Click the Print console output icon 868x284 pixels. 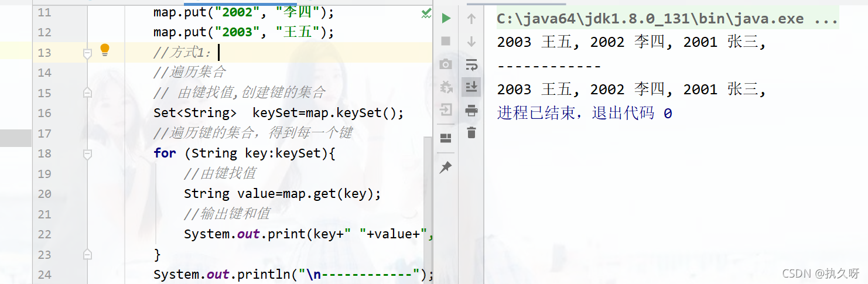point(471,110)
